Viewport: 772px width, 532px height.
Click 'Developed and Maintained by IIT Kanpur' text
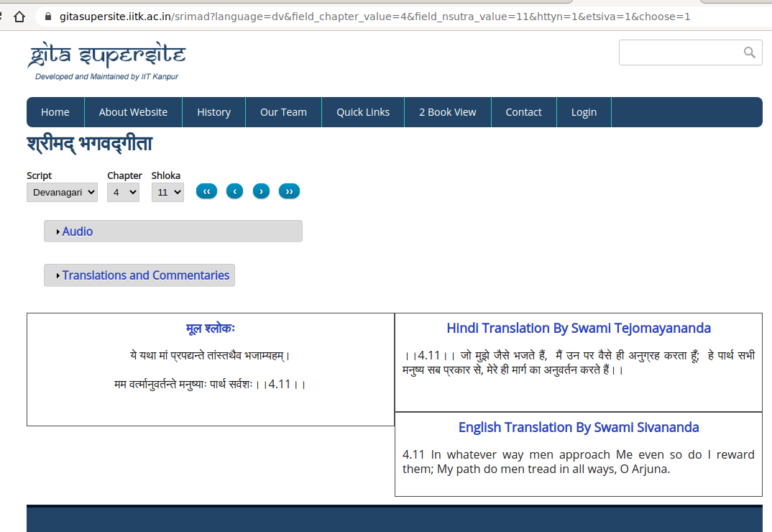click(x=106, y=76)
